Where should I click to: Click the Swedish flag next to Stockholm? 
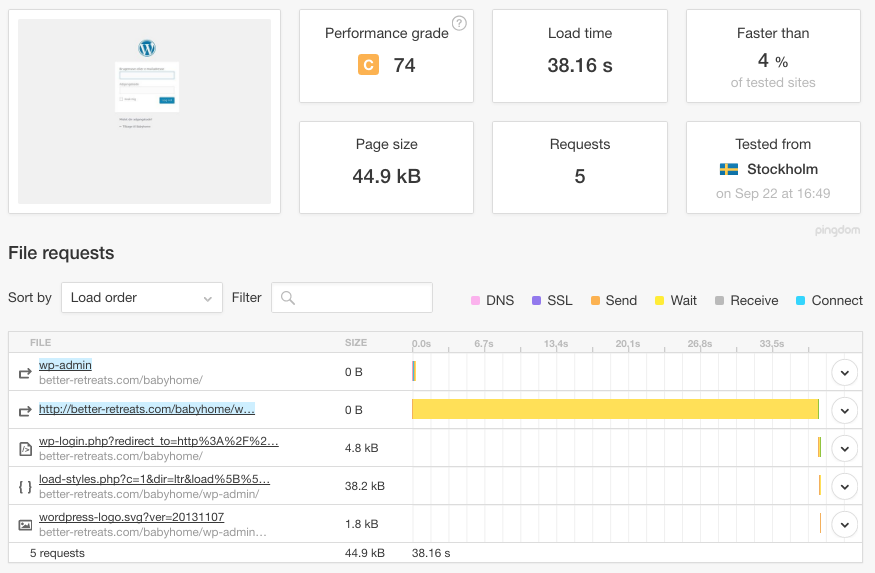coord(729,170)
